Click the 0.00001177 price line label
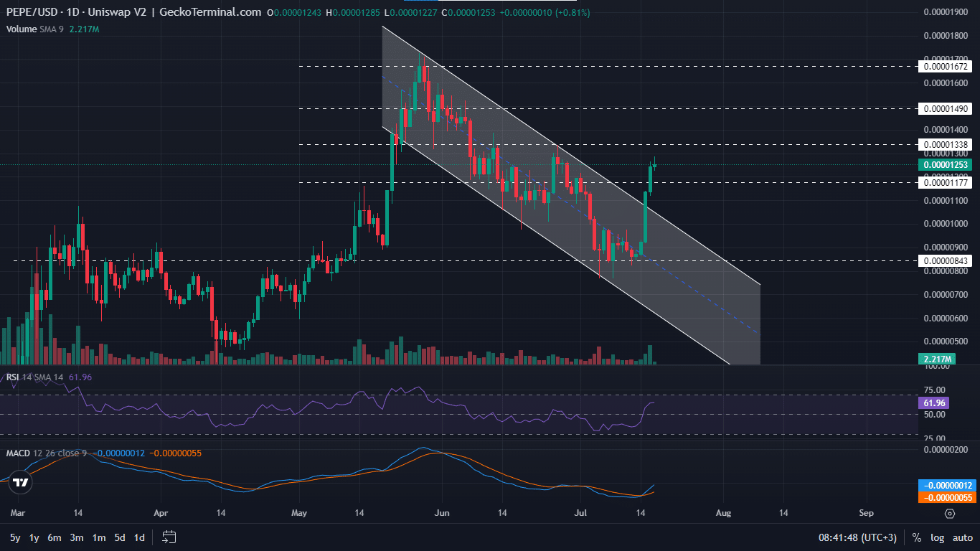The image size is (980, 551). 946,183
